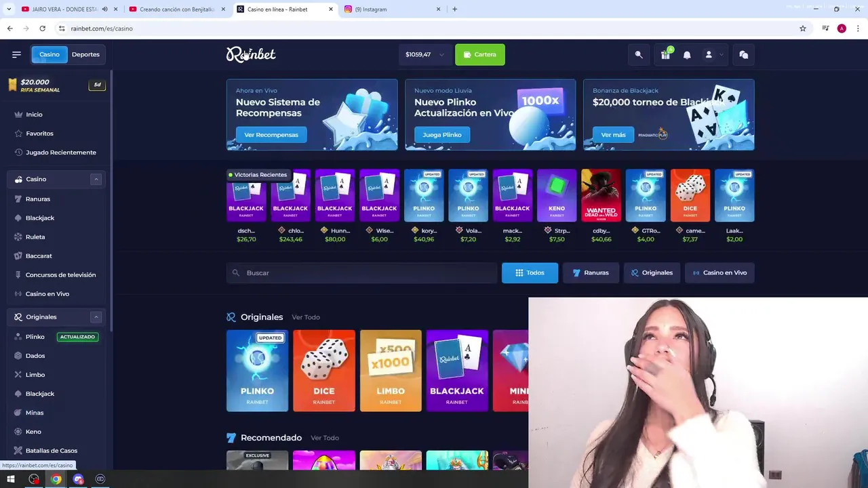
Task: Open the rewards gift icon
Action: [x=665, y=55]
